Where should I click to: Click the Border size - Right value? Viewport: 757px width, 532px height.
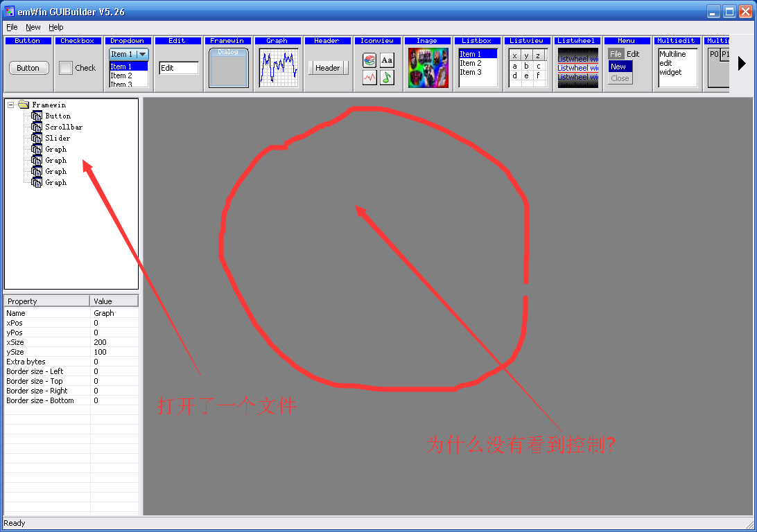[115, 391]
